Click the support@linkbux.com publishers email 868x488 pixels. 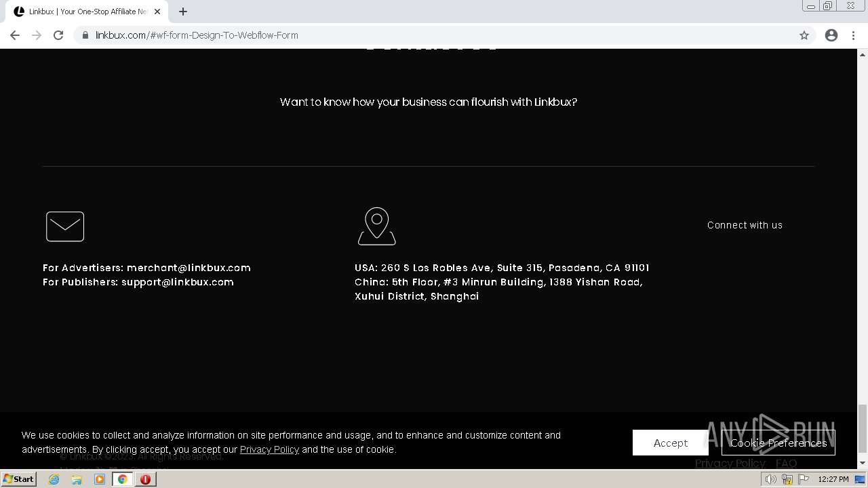(x=178, y=282)
